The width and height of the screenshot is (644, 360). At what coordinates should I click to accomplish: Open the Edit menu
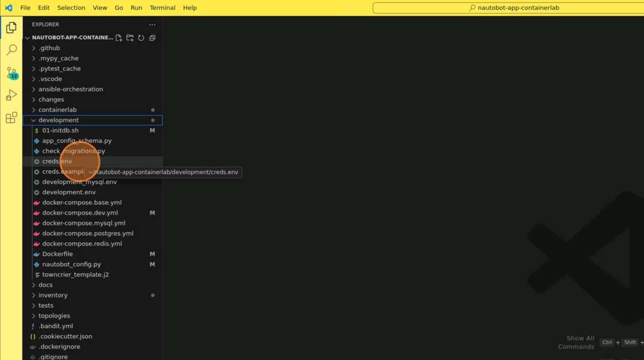(x=44, y=8)
